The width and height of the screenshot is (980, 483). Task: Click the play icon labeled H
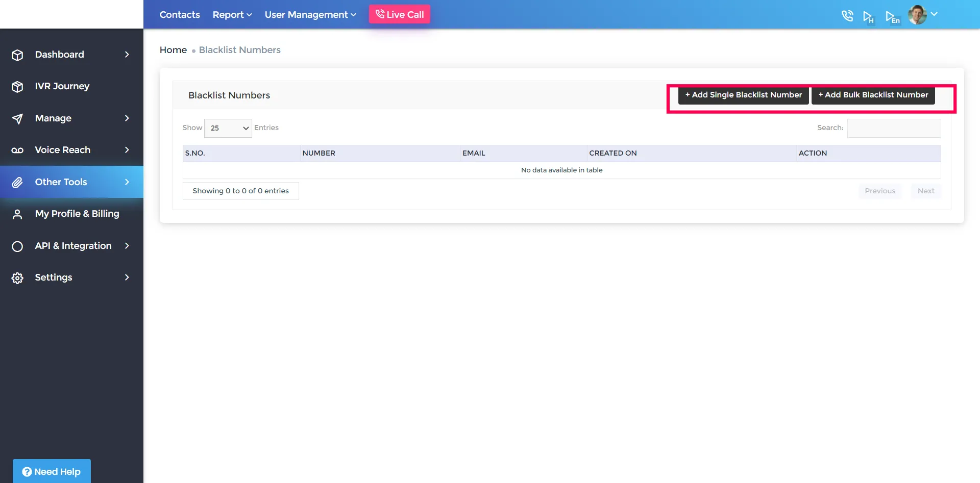(x=868, y=17)
